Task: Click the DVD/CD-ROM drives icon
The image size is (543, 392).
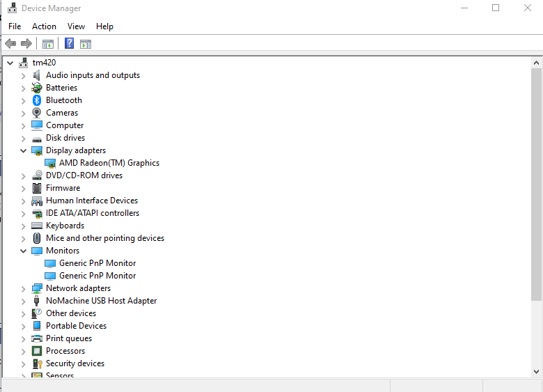Action: [37, 175]
